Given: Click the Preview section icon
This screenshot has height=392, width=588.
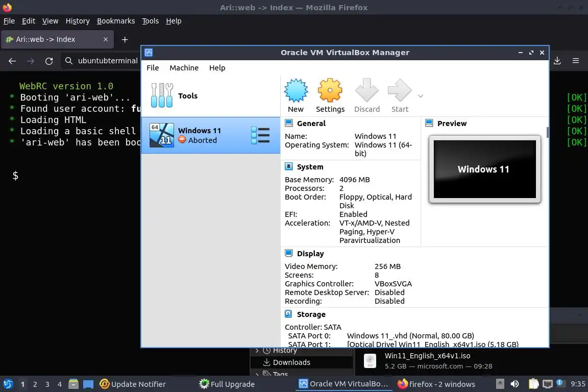Looking at the screenshot, I should click(429, 123).
